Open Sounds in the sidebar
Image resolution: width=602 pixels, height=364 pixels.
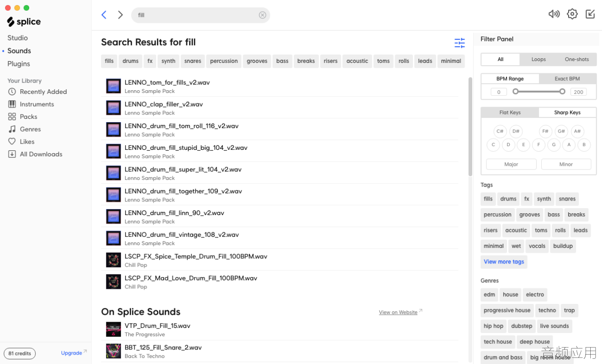pyautogui.click(x=19, y=51)
